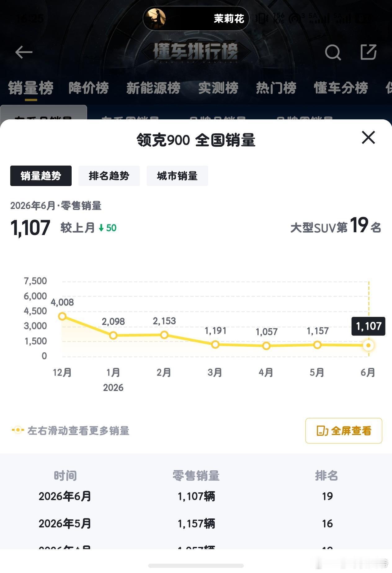Tap the 大型SUV第19名 ranking text

[336, 226]
